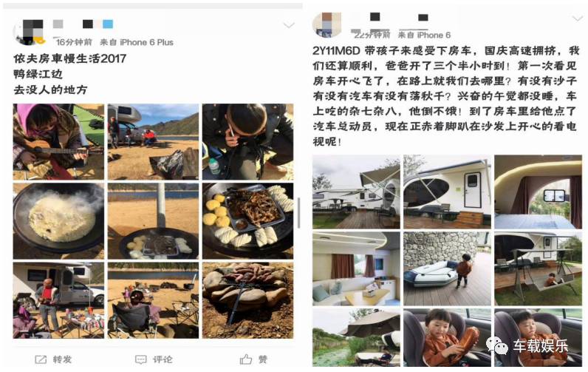Tap the thumbs-up like (赞) icon
Image resolution: width=588 pixels, height=372 pixels.
pos(246,359)
